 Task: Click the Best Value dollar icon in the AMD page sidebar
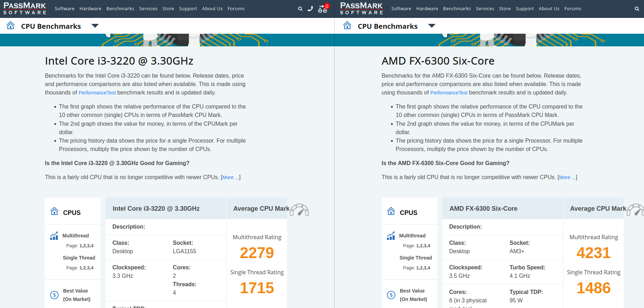[391, 295]
